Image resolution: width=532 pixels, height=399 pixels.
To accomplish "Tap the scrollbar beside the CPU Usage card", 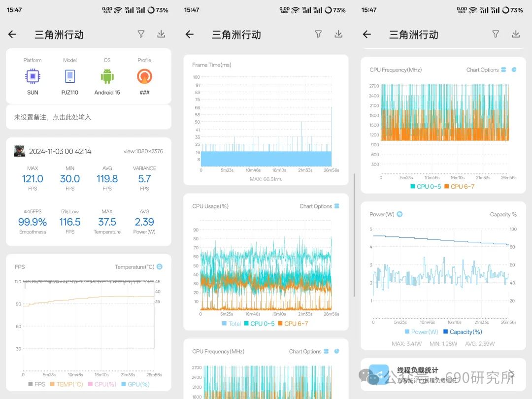I will click(354, 235).
